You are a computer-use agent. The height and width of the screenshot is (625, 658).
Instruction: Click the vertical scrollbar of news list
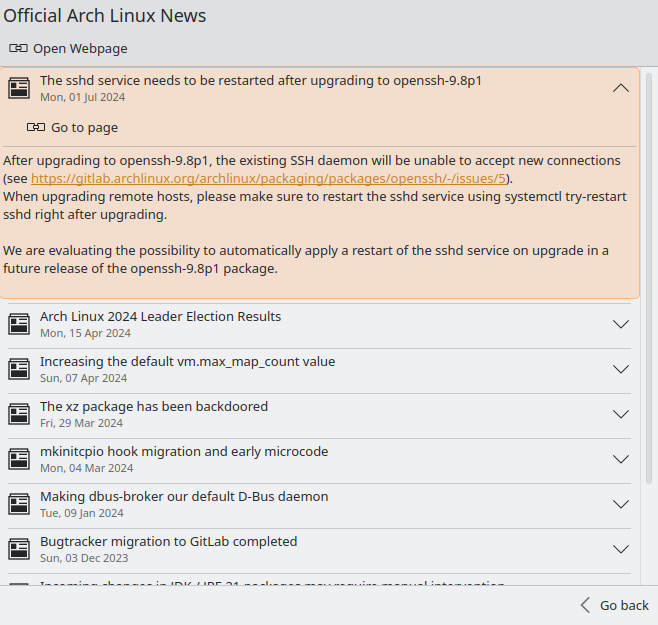click(649, 279)
